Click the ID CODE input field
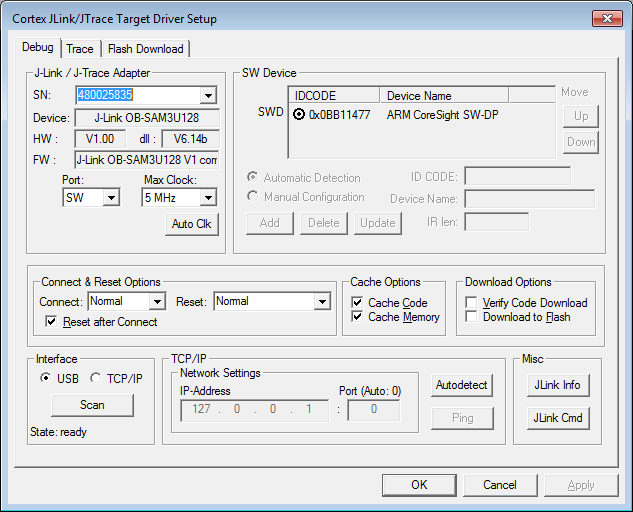Screen dimensions: 633x512 tap(518, 176)
